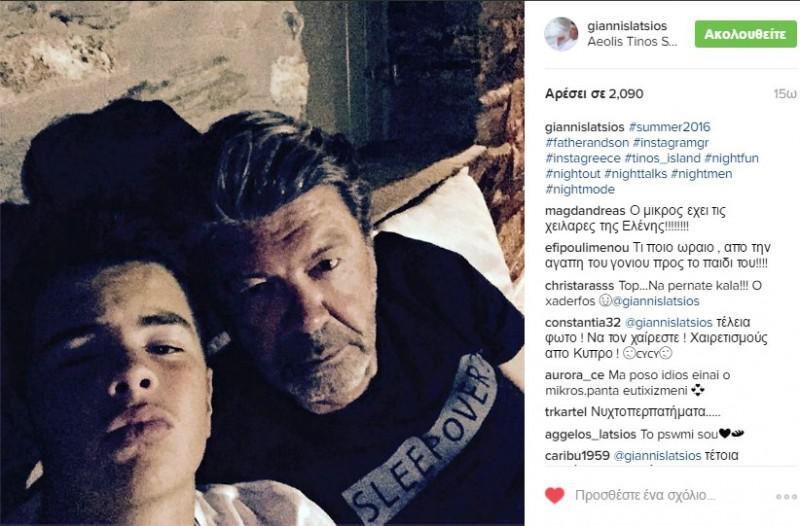Screen dimensions: 800x526
Task: Click the #summer2016 hashtag
Action: 669,127
